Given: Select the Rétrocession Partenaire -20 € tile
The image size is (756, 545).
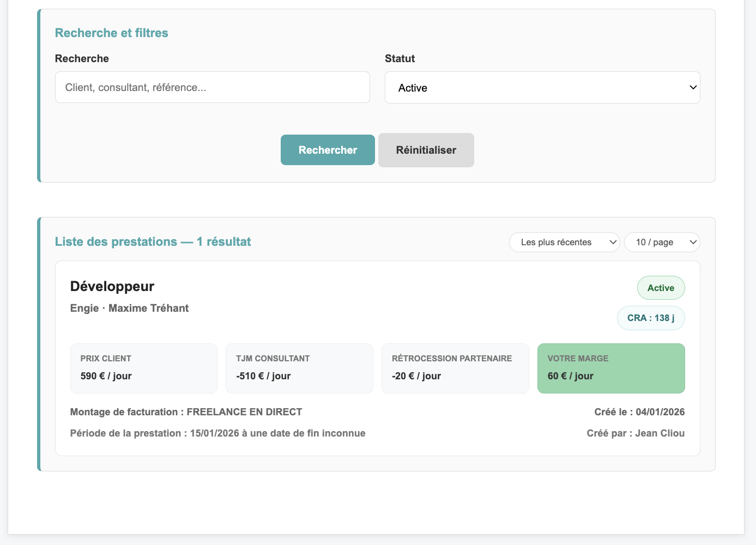Looking at the screenshot, I should pos(455,368).
